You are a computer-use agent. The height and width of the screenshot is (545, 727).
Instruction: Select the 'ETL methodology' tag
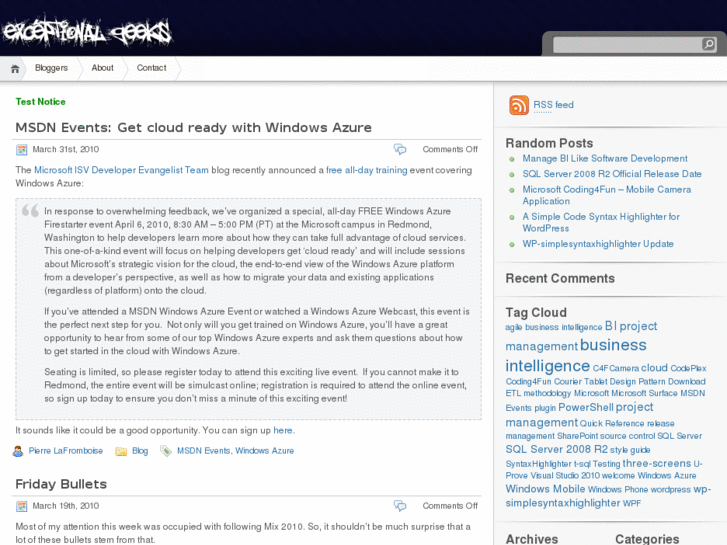[x=538, y=393]
